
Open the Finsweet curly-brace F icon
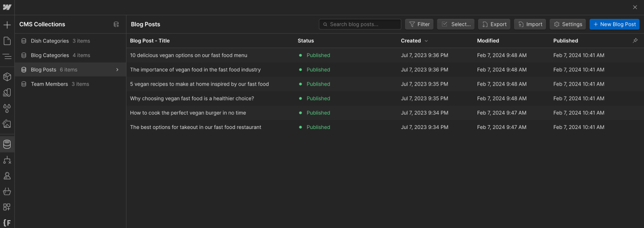click(x=7, y=223)
